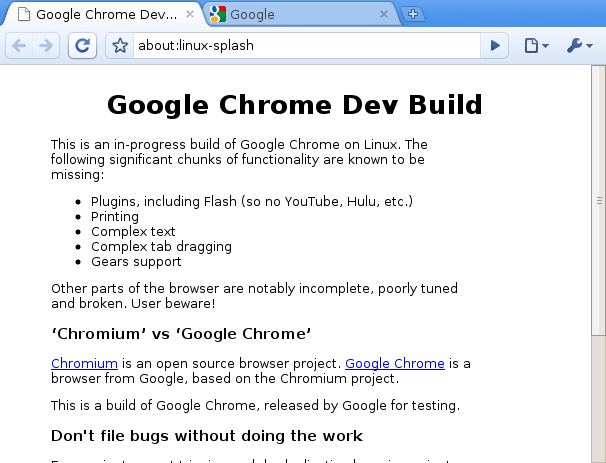Click the 'Gears support' list item
Image resolution: width=606 pixels, height=463 pixels.
click(136, 262)
